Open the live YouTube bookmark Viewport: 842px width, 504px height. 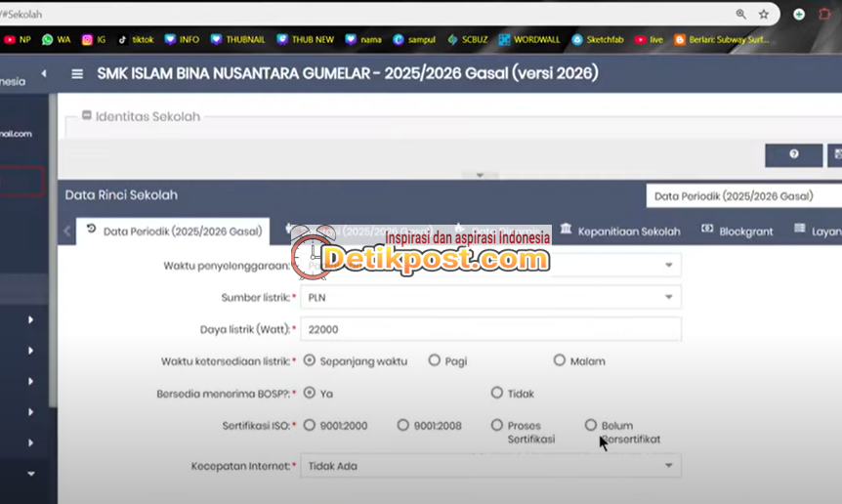point(649,40)
